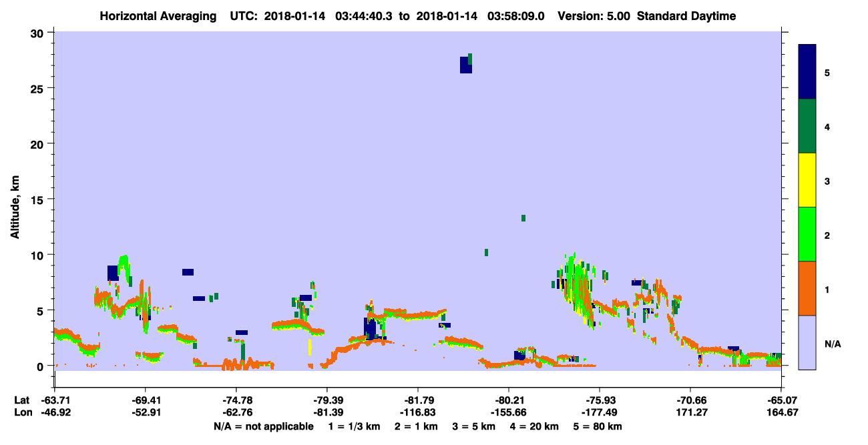868x445 pixels.
Task: Click the yellow color bar segment 3
Action: pyautogui.click(x=807, y=180)
